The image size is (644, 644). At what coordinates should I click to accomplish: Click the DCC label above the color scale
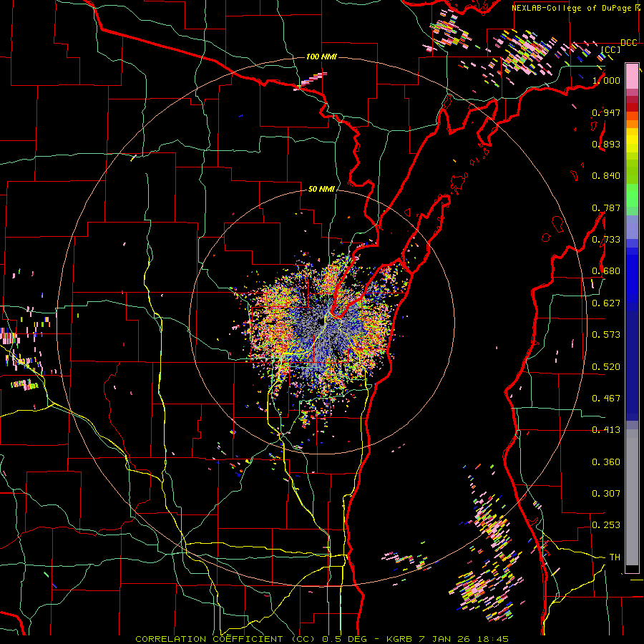(x=628, y=43)
